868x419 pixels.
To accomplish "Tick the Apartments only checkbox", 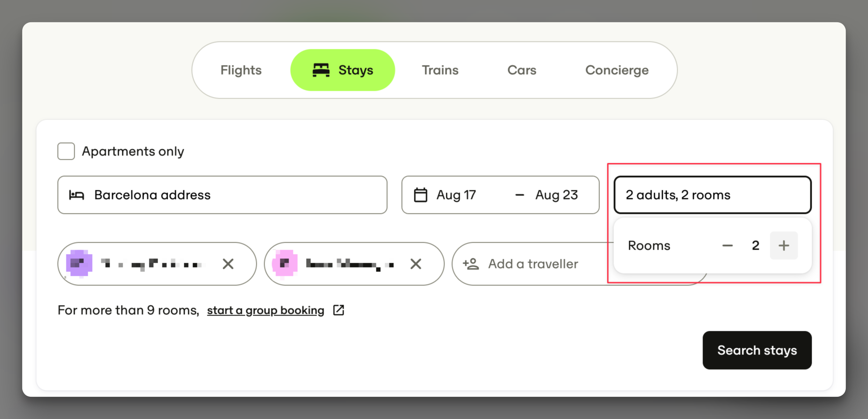I will point(66,151).
